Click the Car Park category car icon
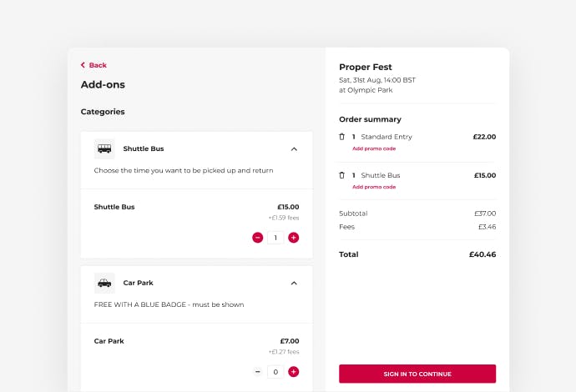The height and width of the screenshot is (392, 576). [104, 283]
